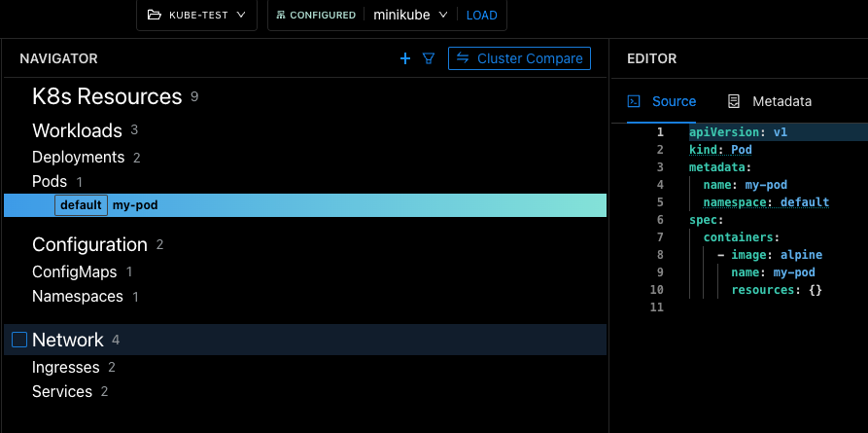The image size is (868, 433).
Task: Click the 'namespace: default' editor link
Action: click(766, 202)
